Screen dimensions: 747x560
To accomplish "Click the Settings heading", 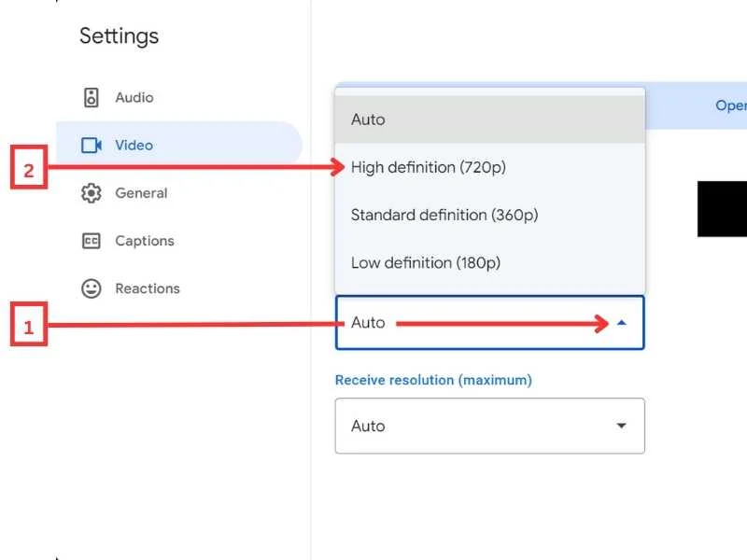I will coord(120,36).
